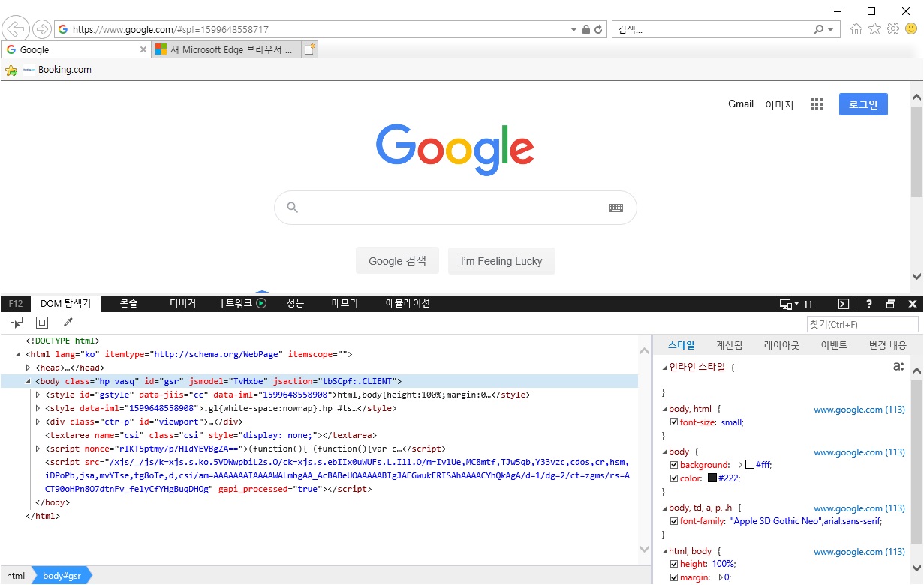Click the dark #222 color swatch
Screen dimensions: 924x585
coord(712,478)
